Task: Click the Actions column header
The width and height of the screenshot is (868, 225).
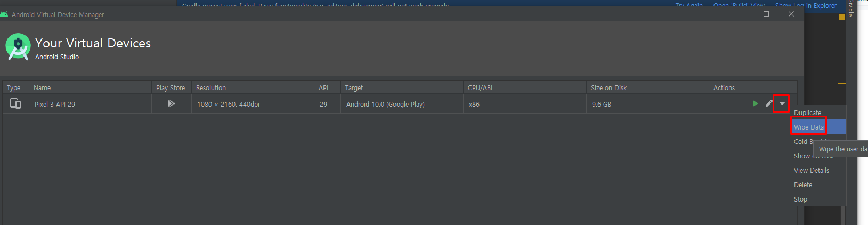Action: click(x=753, y=87)
